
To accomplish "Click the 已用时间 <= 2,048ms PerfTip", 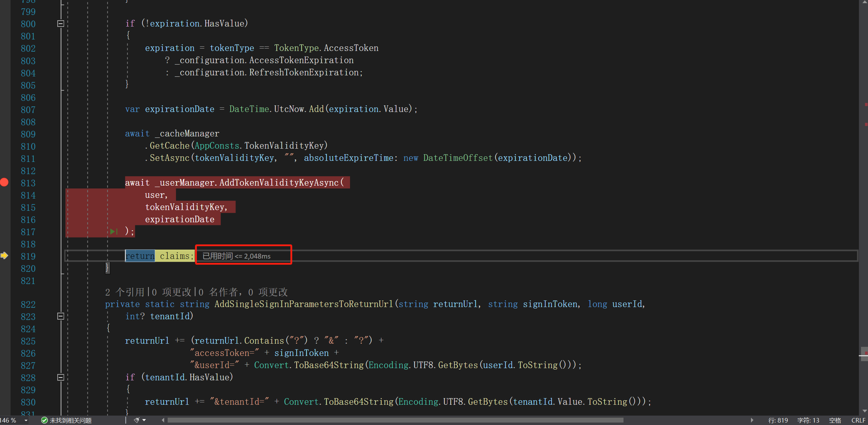I will pos(236,256).
